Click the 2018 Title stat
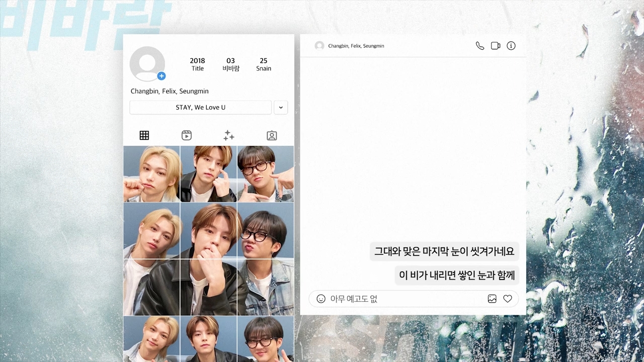This screenshot has height=362, width=644. point(197,64)
